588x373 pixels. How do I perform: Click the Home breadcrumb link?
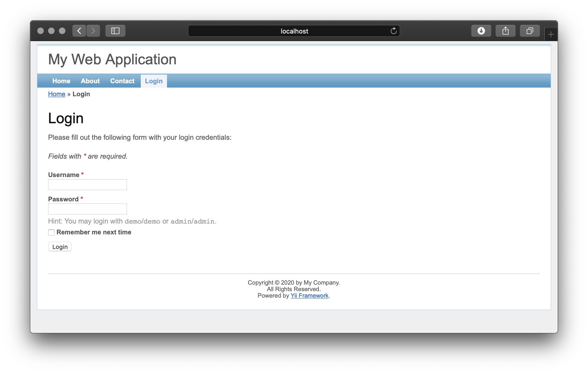click(x=57, y=94)
